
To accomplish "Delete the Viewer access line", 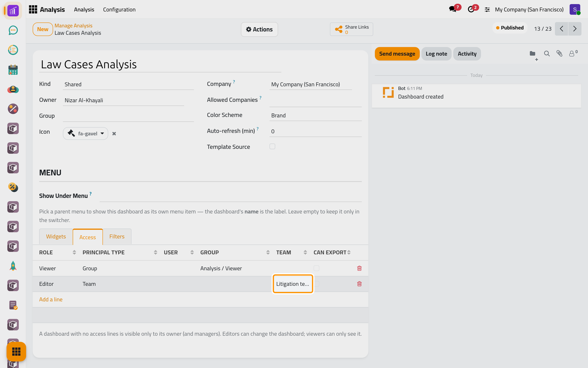I will pyautogui.click(x=359, y=268).
